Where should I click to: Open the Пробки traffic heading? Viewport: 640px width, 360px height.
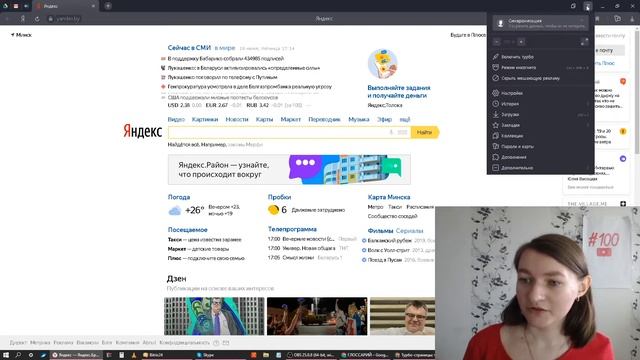click(279, 197)
